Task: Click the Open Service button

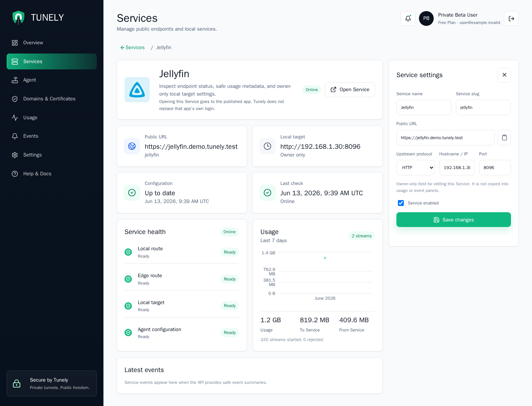Action: pos(350,90)
